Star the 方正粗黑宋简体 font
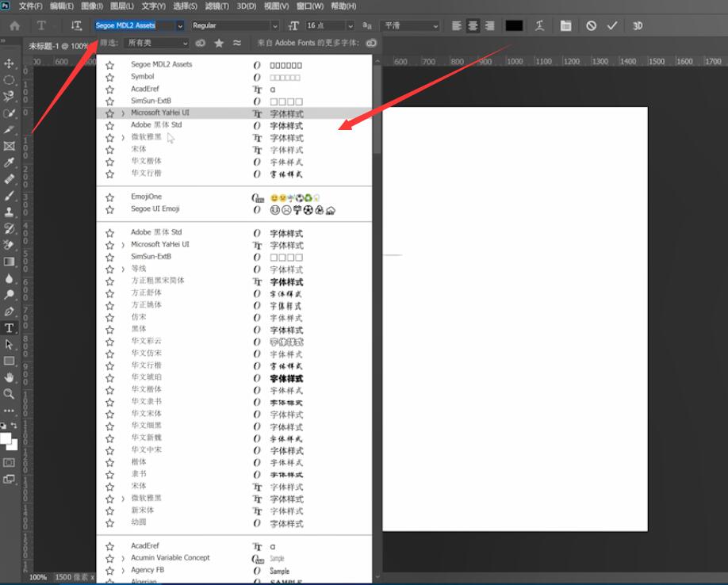 [x=109, y=281]
